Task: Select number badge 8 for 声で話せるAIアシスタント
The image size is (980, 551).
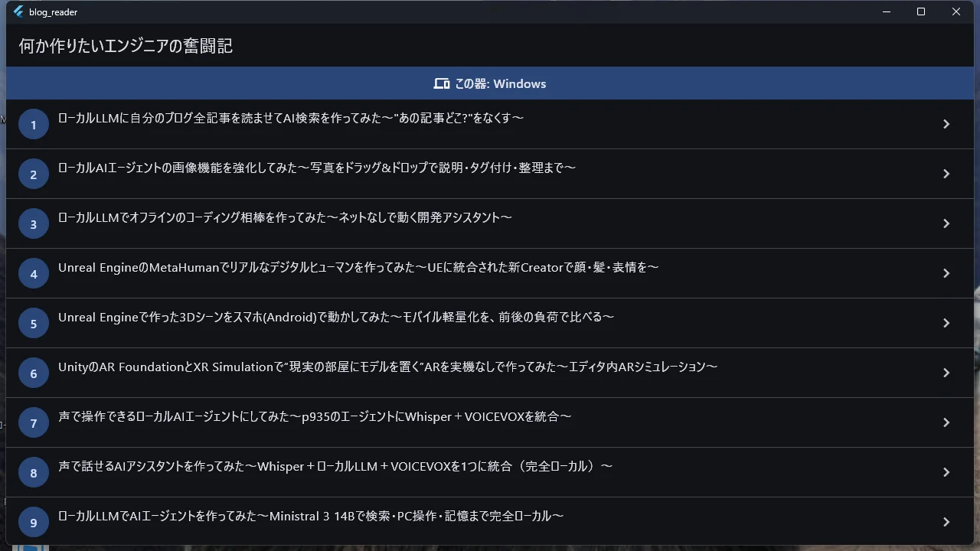Action: coord(34,472)
